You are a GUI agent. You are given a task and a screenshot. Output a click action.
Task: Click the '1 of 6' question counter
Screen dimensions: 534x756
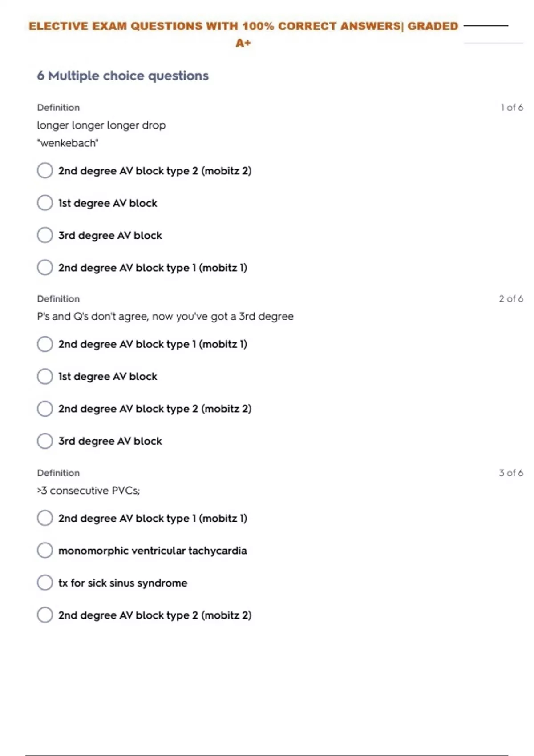point(511,108)
